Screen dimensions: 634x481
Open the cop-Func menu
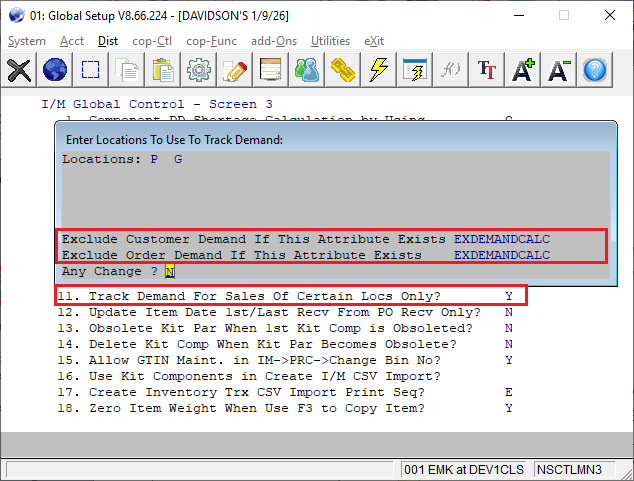pyautogui.click(x=209, y=40)
